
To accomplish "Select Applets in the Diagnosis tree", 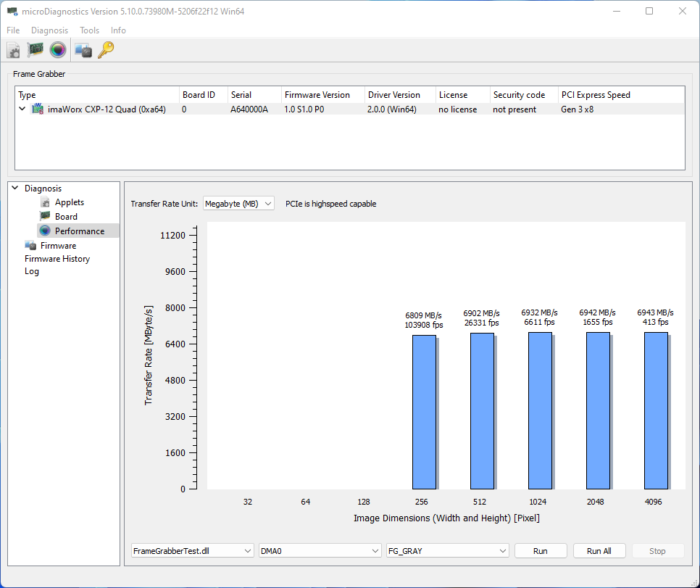I will pos(69,202).
